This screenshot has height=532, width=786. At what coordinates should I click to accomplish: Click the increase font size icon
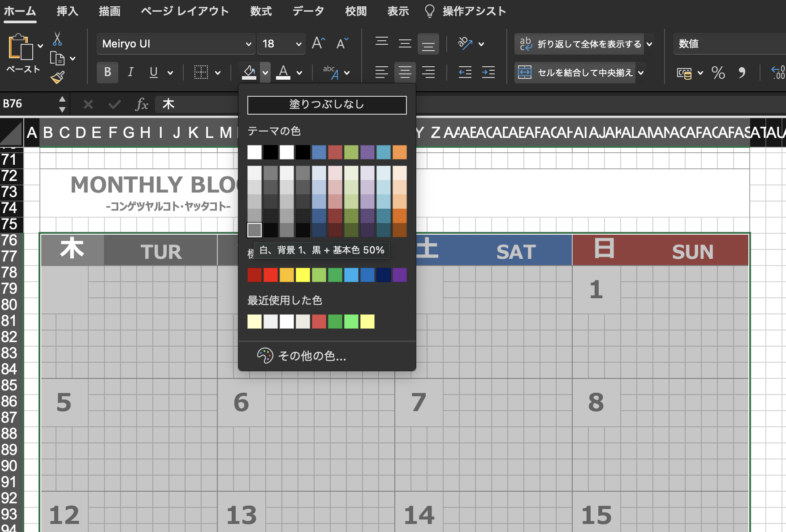318,43
